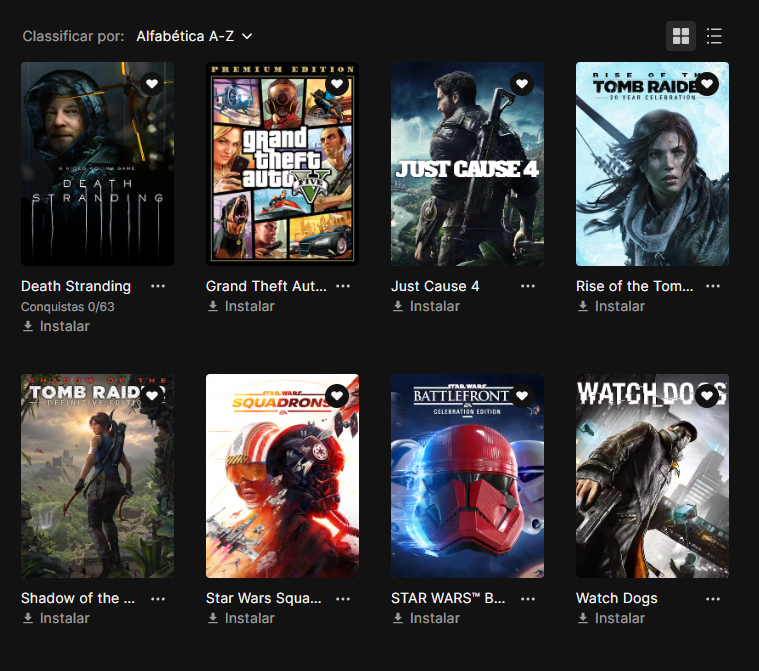Screen dimensions: 759x671
Task: Click the Conquistas 0/63 achievements text
Action: (68, 306)
